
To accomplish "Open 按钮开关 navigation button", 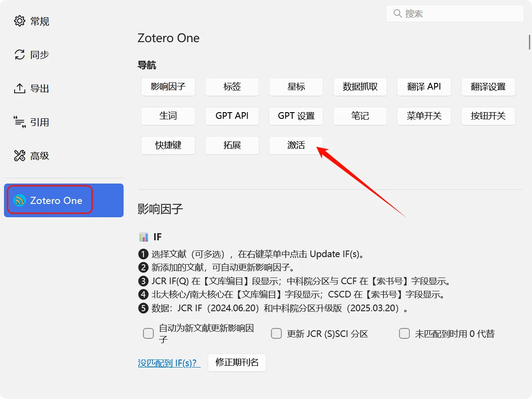I will pos(488,116).
